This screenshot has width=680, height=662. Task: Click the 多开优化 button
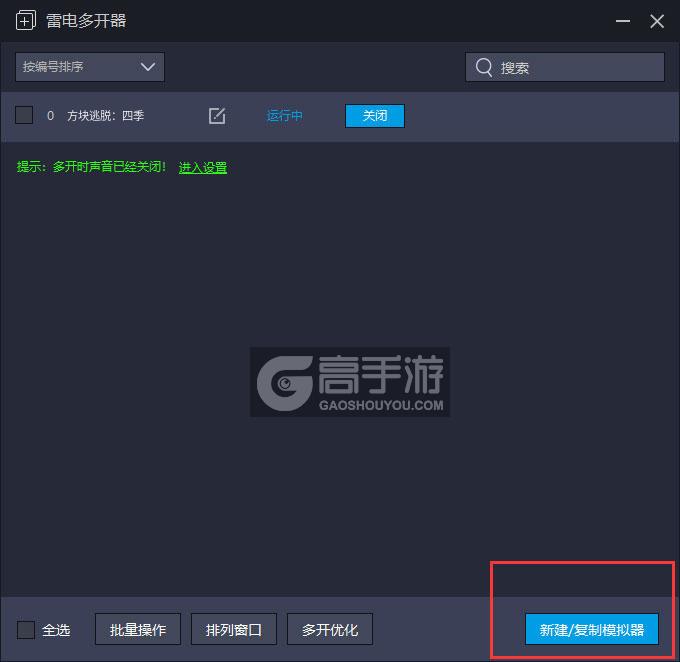tap(330, 629)
